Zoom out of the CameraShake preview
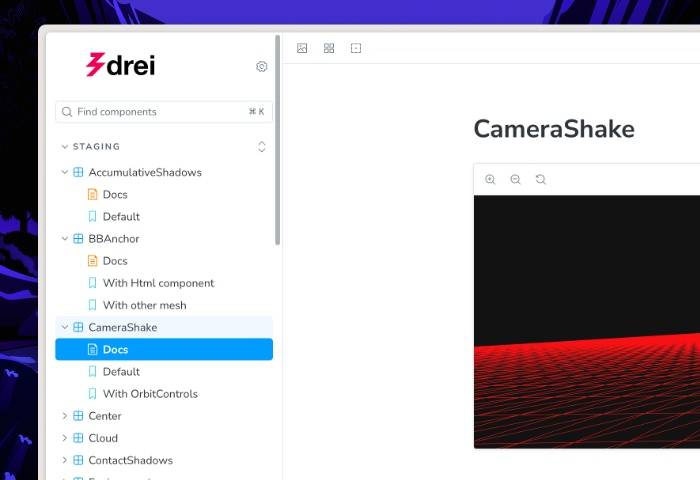Image resolution: width=700 pixels, height=480 pixels. [x=516, y=179]
